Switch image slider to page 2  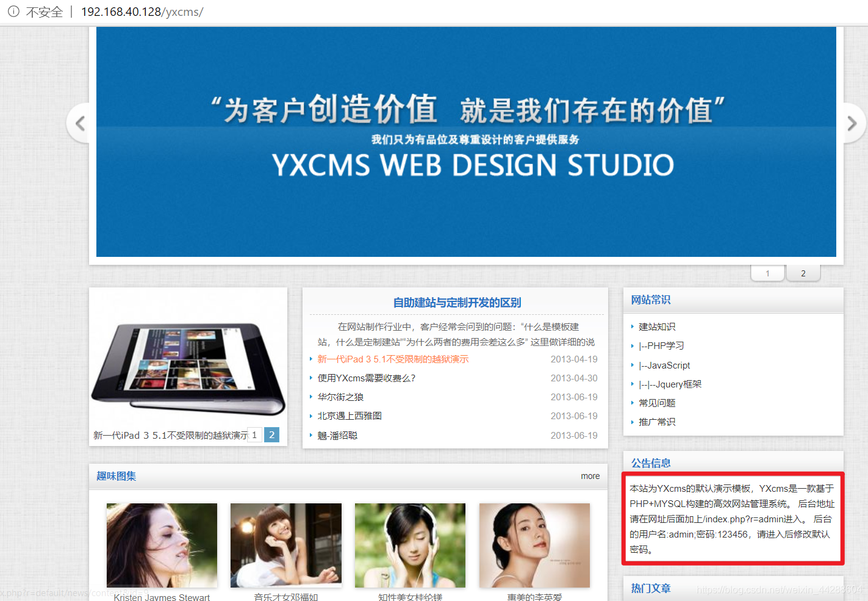point(272,435)
